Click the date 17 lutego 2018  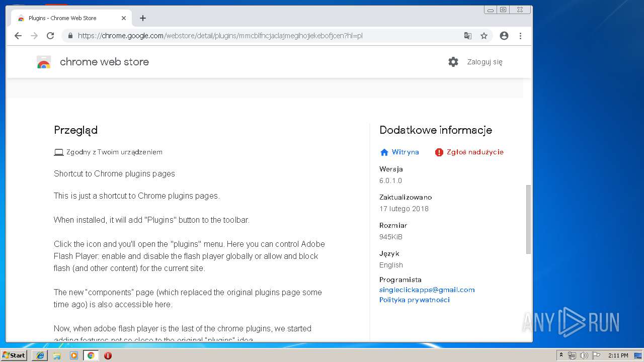(x=404, y=209)
